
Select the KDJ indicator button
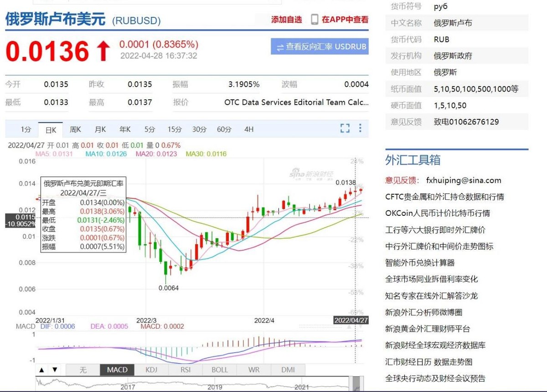[151, 370]
